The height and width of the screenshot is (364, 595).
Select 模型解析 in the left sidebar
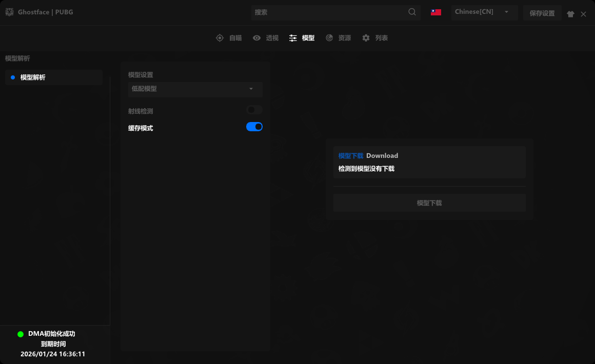33,77
